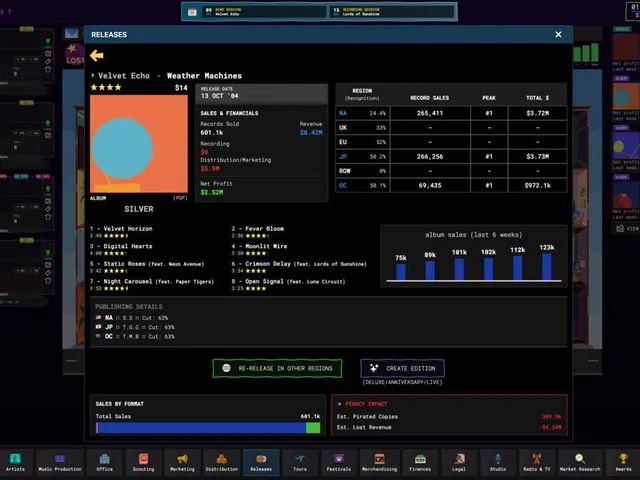
Task: Click the SILVER certification label
Action: (139, 209)
